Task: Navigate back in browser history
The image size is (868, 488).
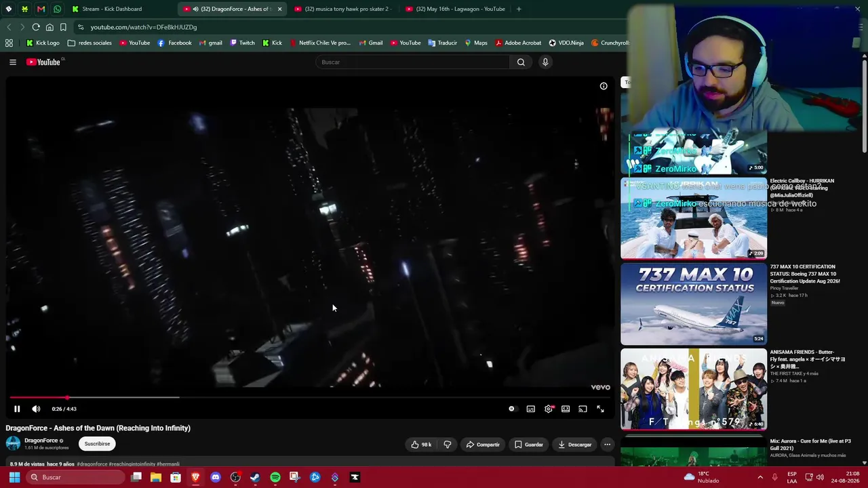Action: pos(9,27)
